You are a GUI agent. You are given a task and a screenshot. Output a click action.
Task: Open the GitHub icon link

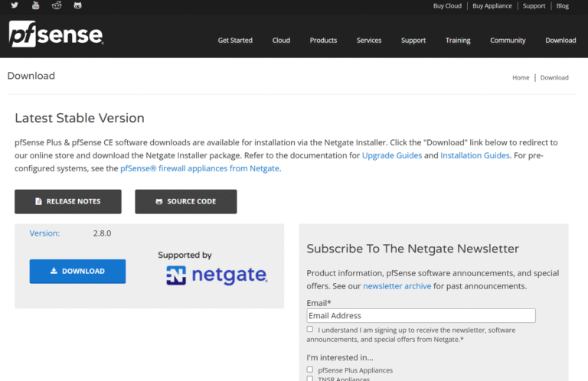point(77,5)
